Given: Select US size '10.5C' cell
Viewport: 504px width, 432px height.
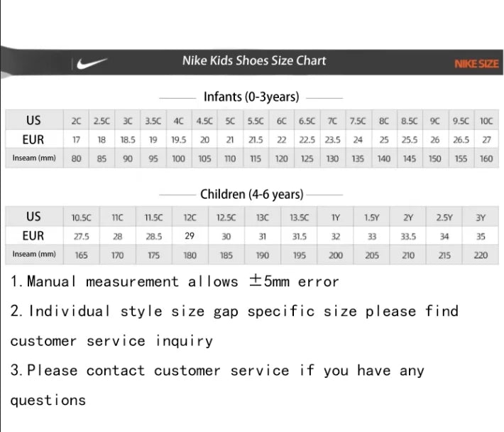Looking at the screenshot, I should point(82,217).
